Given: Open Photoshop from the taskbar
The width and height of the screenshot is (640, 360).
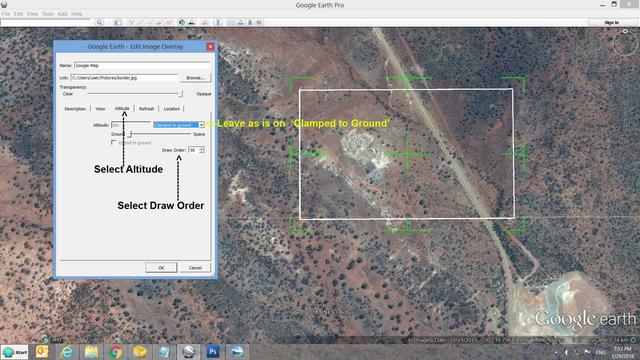Looking at the screenshot, I should pos(213,351).
